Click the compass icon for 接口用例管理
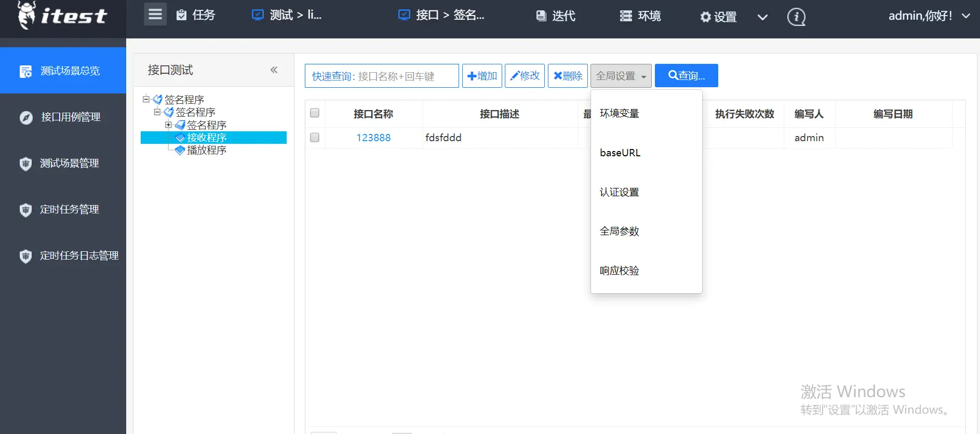The height and width of the screenshot is (434, 980). (26, 117)
